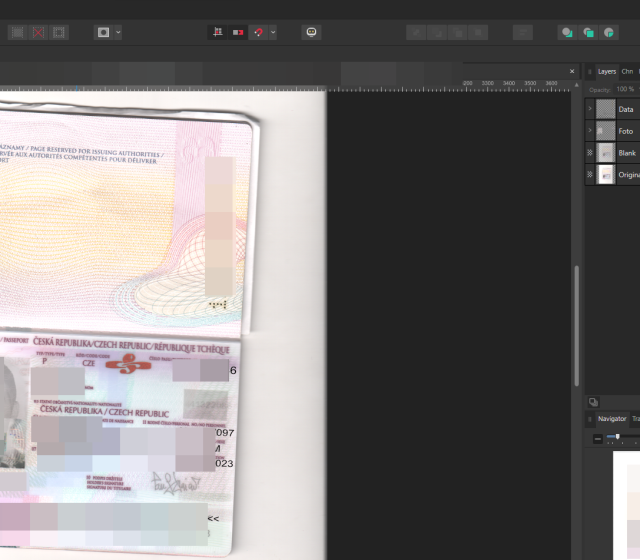Image resolution: width=640 pixels, height=560 pixels.
Task: Open the Quick Mask dropdown arrow
Action: (x=119, y=32)
